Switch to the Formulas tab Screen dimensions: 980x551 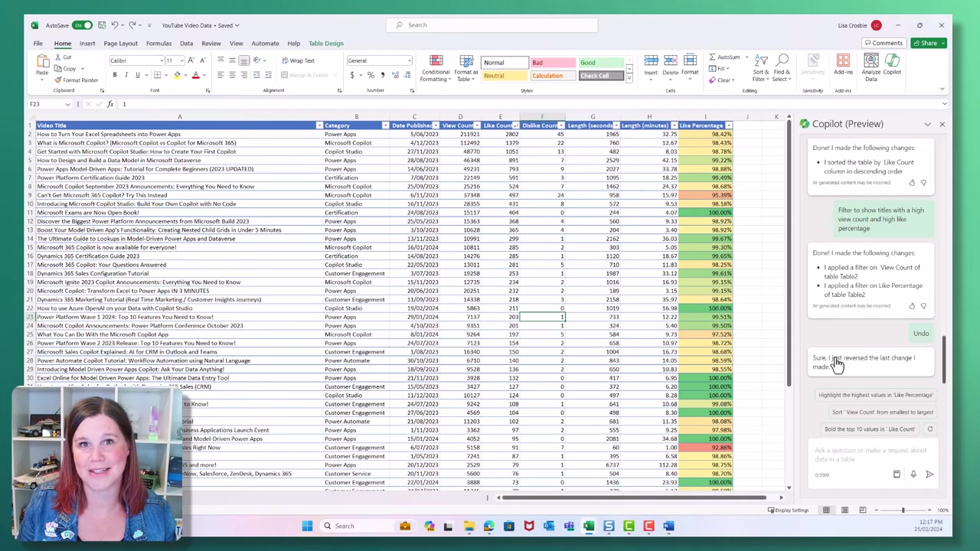[x=158, y=44]
